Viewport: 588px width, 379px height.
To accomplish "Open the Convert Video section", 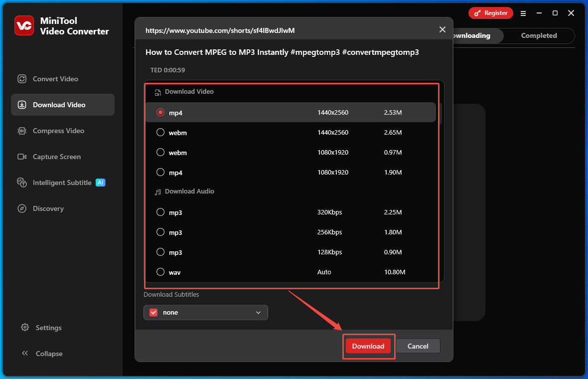I will (x=63, y=79).
